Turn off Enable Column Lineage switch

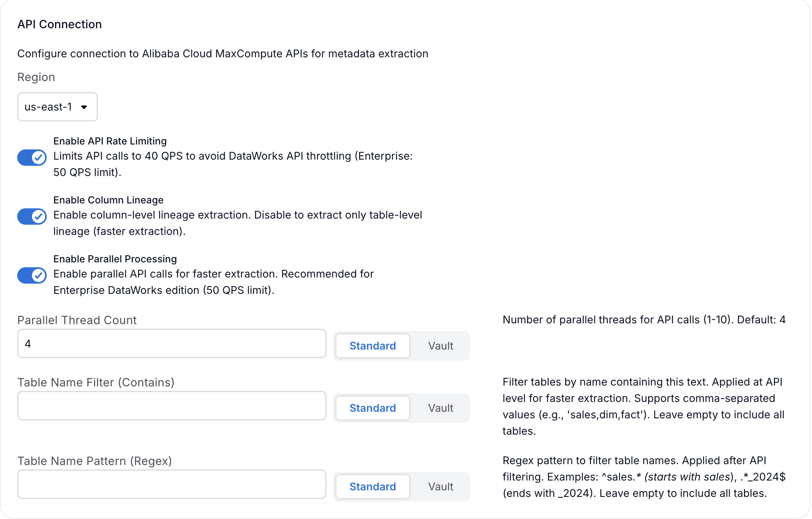click(32, 217)
